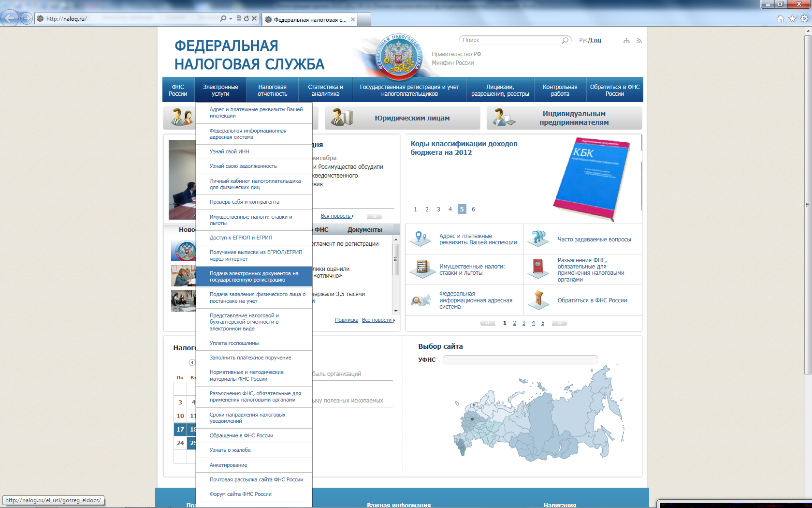Click the legal entities people icon
The height and width of the screenshot is (508, 812).
[342, 118]
